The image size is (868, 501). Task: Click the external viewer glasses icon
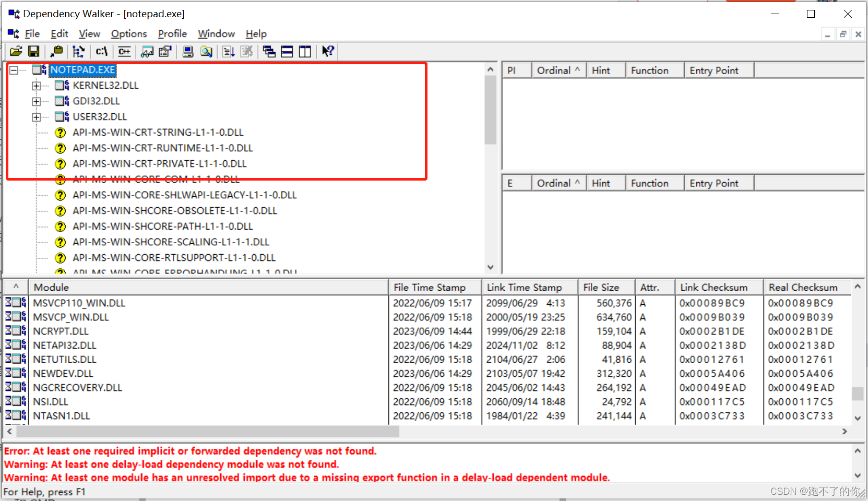[148, 51]
